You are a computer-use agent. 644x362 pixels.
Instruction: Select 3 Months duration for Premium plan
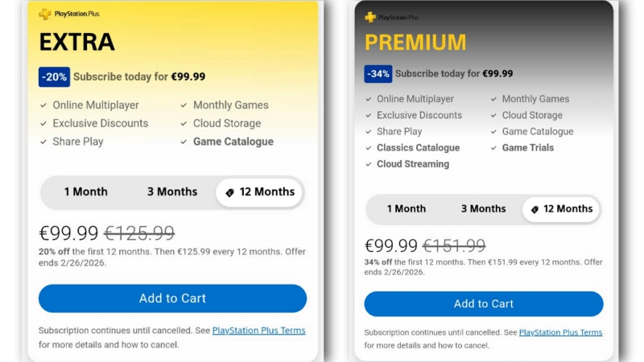[483, 208]
